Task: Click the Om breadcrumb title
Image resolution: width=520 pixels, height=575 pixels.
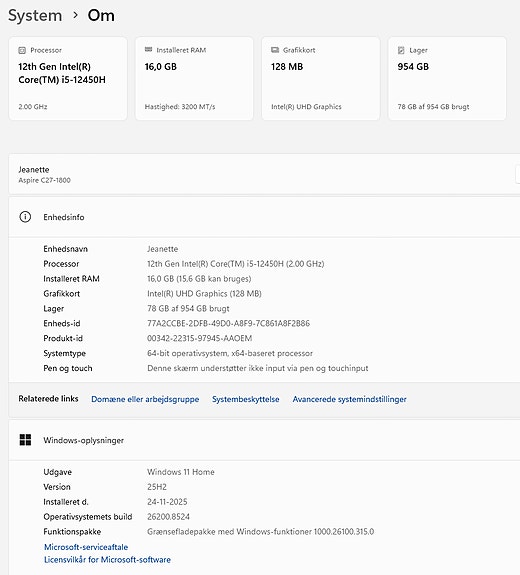Action: click(x=101, y=15)
